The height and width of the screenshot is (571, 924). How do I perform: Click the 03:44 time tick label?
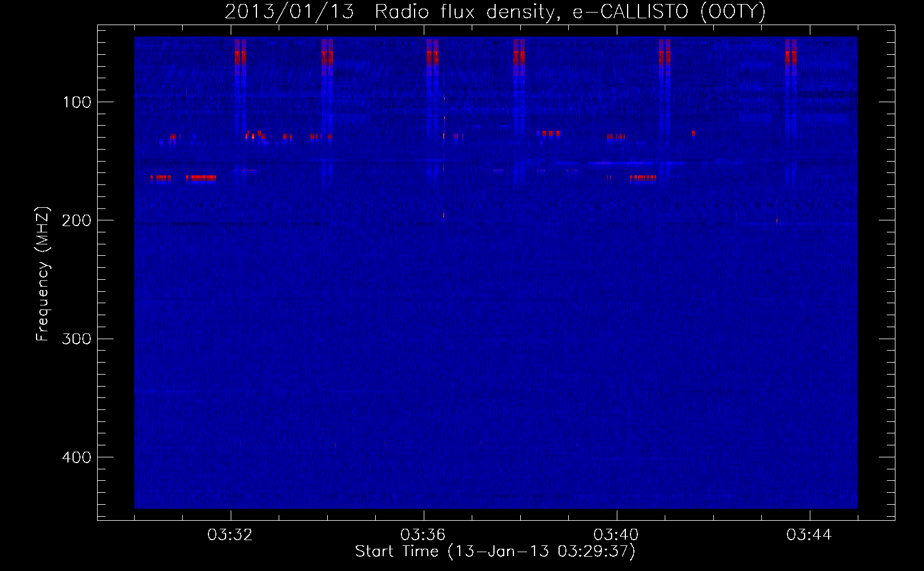[x=809, y=534]
